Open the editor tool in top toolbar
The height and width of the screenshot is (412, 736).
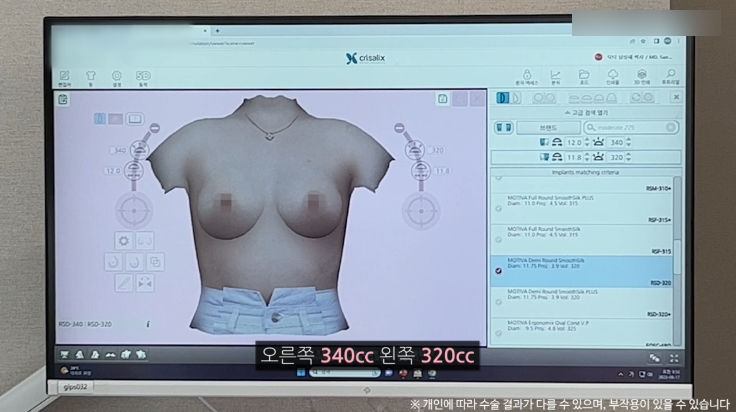coord(64,78)
